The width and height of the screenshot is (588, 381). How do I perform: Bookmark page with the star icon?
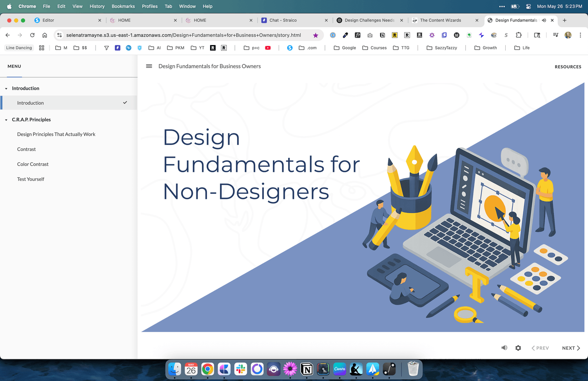pos(316,35)
